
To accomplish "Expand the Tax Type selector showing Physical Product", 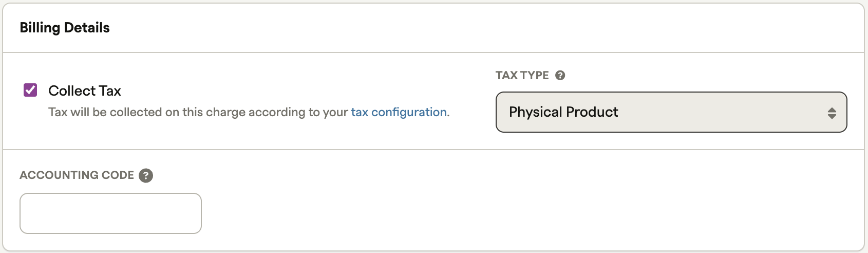I will coord(671,112).
